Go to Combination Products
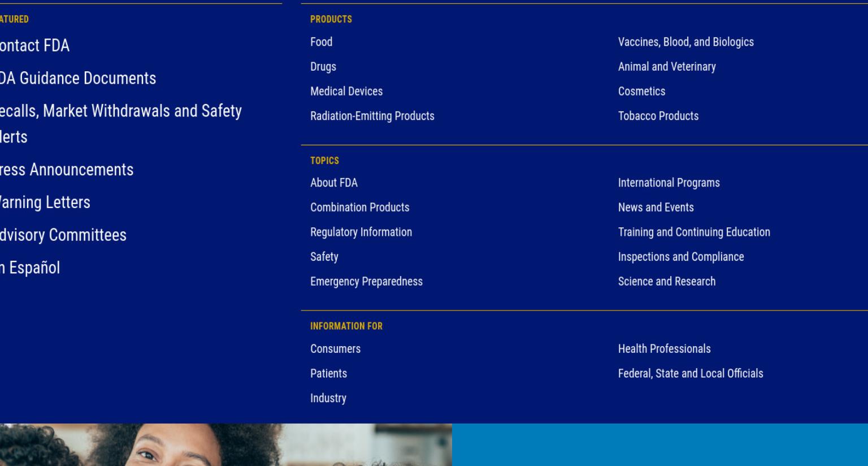Screen dimensions: 868x466 360,208
